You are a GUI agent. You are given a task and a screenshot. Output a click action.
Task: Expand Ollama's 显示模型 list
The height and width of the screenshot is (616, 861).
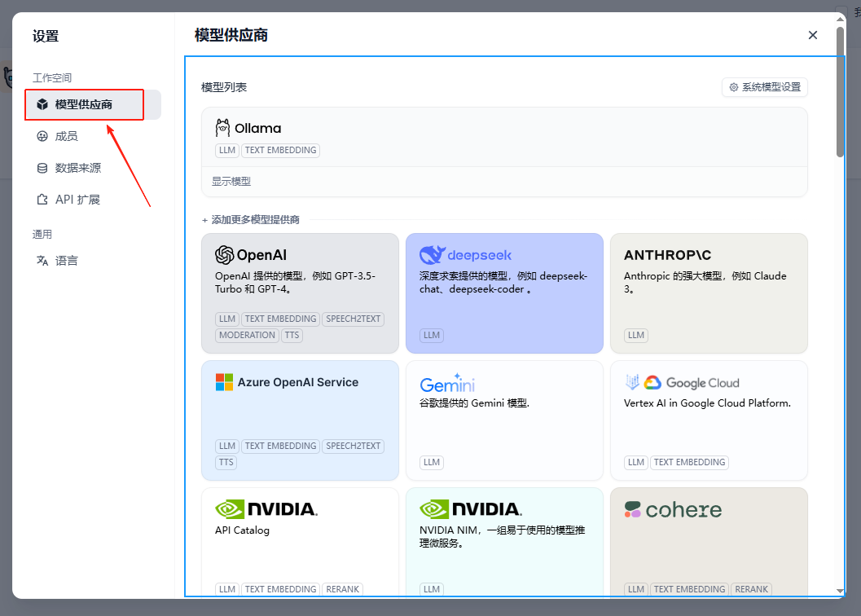[232, 182]
